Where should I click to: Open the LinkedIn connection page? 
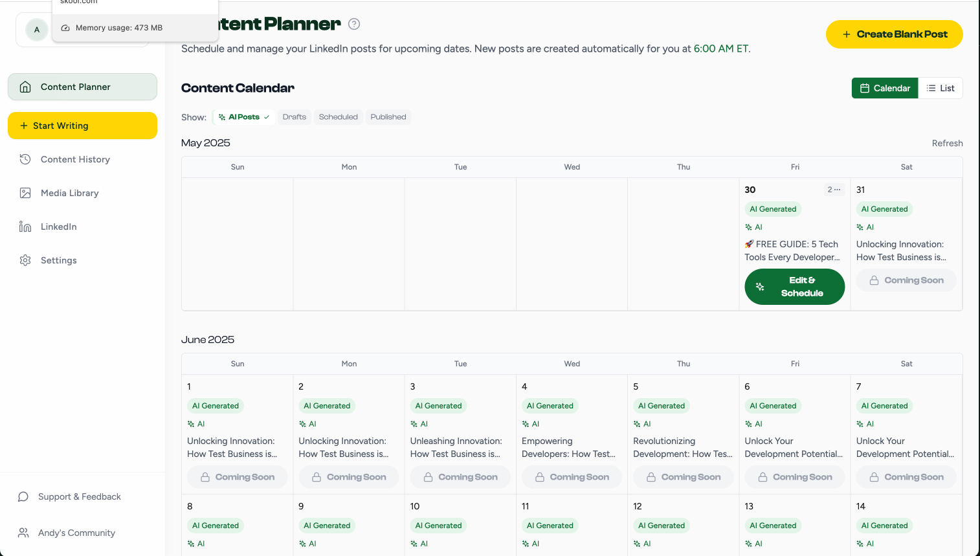[x=60, y=226]
